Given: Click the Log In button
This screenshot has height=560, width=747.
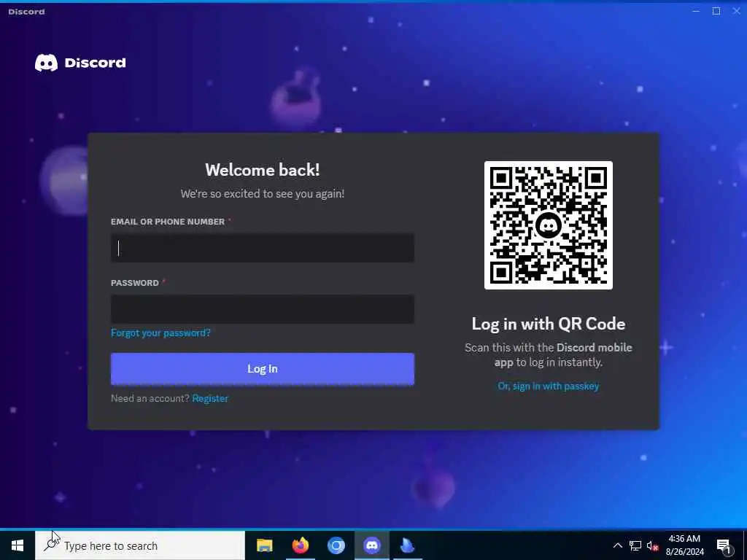Looking at the screenshot, I should point(263,368).
